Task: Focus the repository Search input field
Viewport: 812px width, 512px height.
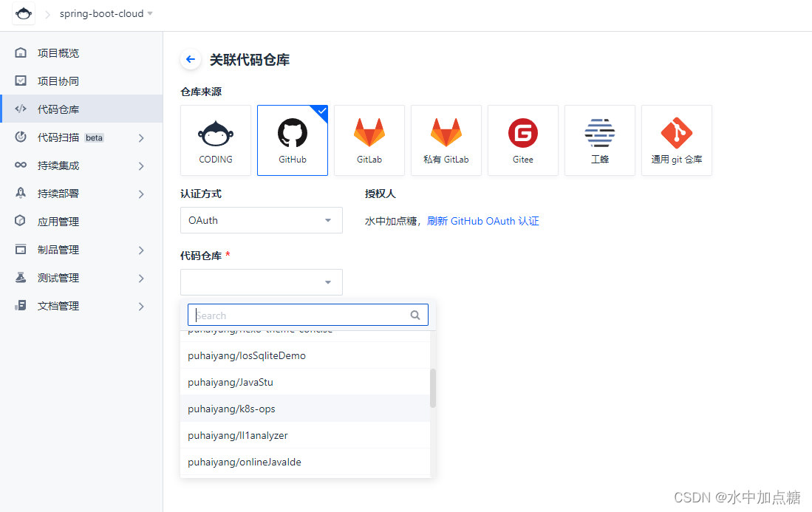Action: tap(307, 315)
